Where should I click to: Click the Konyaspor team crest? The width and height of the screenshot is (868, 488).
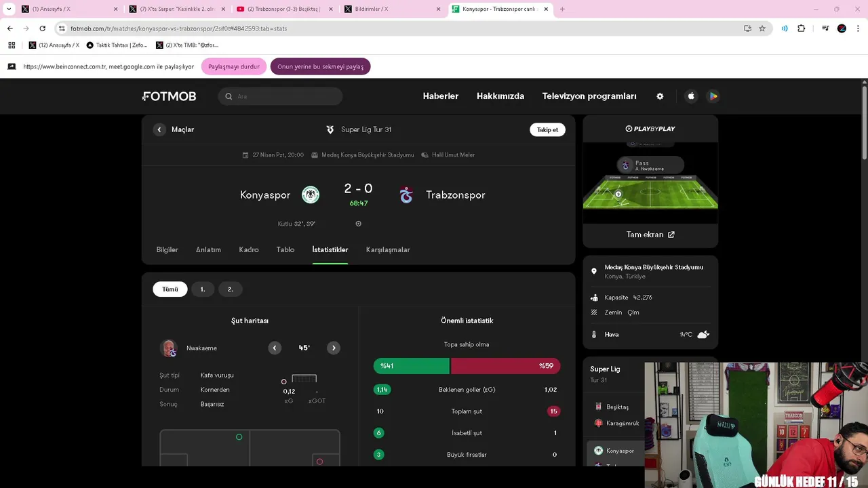click(311, 195)
